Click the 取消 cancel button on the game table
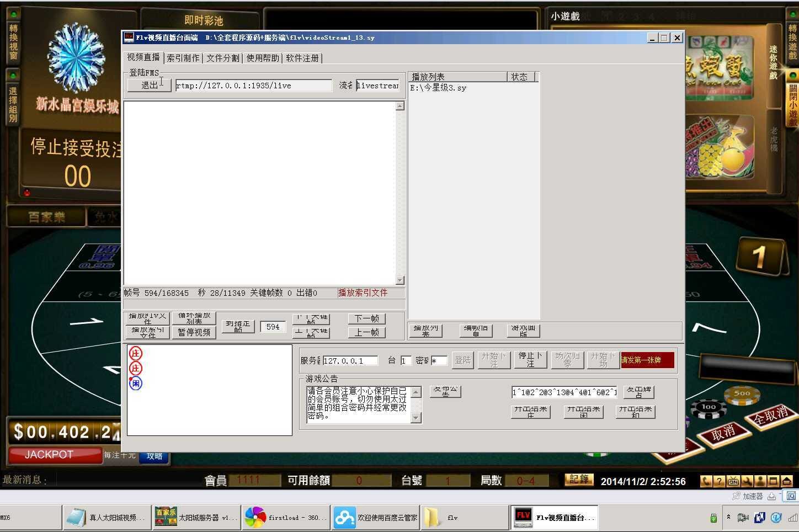Viewport: 799px width, 532px height. pyautogui.click(x=723, y=434)
